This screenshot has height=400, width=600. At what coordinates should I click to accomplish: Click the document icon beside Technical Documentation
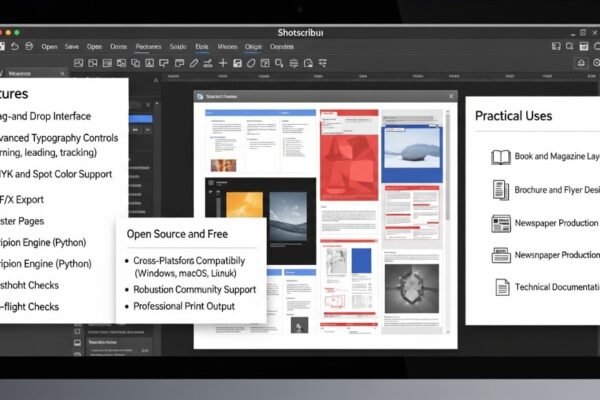tap(502, 287)
